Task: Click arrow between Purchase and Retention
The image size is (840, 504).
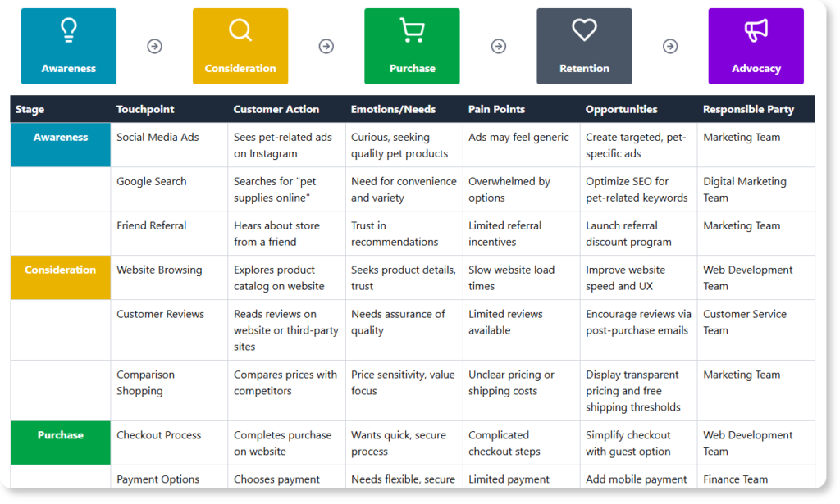Action: click(498, 47)
